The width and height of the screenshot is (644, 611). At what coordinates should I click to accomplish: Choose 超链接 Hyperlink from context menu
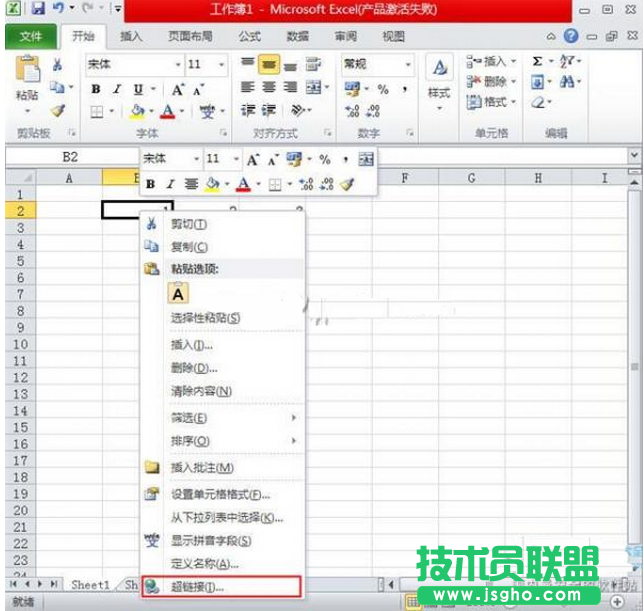tap(221, 587)
